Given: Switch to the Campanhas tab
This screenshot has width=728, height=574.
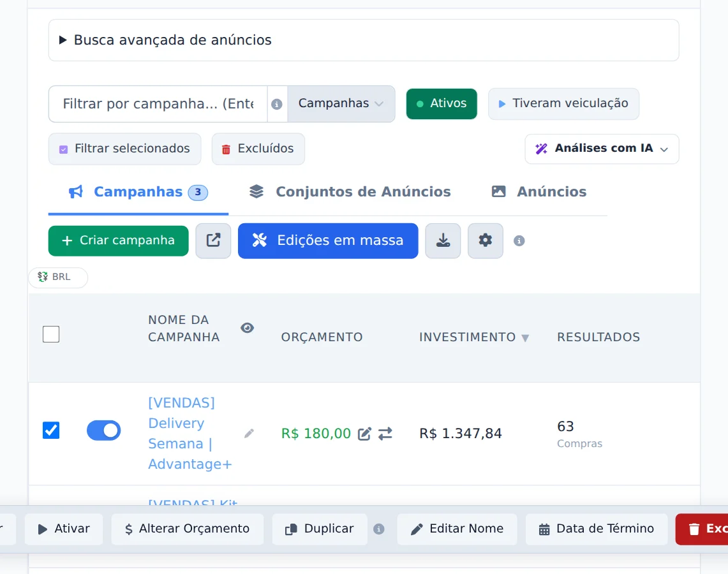Looking at the screenshot, I should coord(138,191).
